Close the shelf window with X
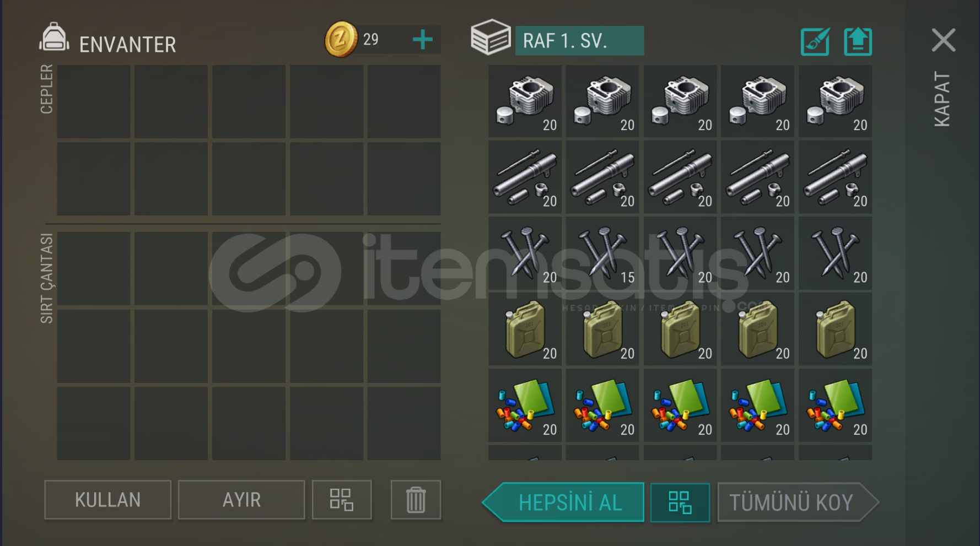Viewport: 980px width, 546px height. (944, 40)
